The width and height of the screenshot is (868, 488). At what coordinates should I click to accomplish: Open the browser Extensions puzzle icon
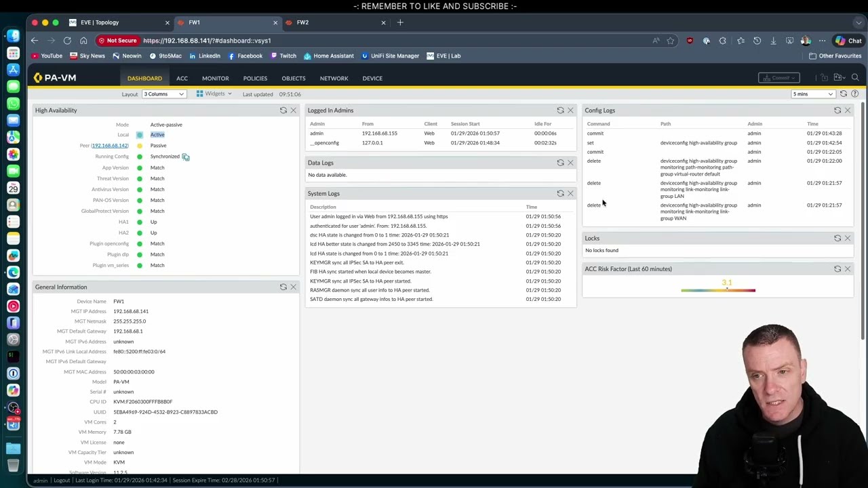click(723, 41)
